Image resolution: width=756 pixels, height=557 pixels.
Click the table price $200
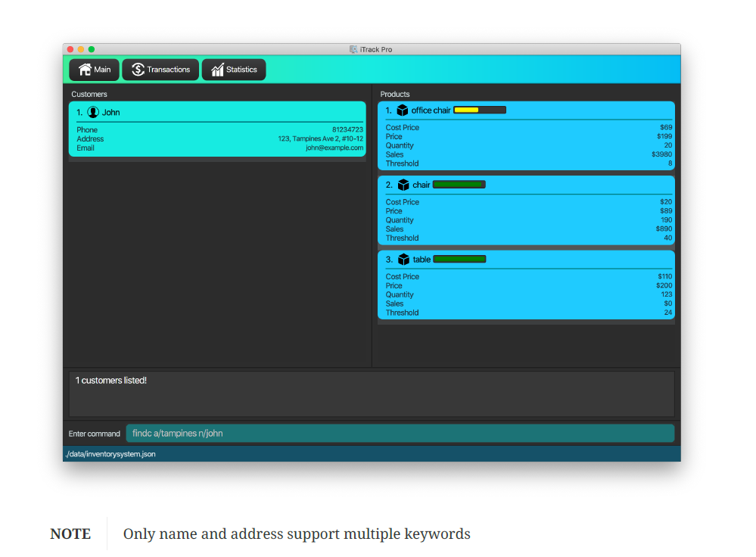click(x=664, y=285)
